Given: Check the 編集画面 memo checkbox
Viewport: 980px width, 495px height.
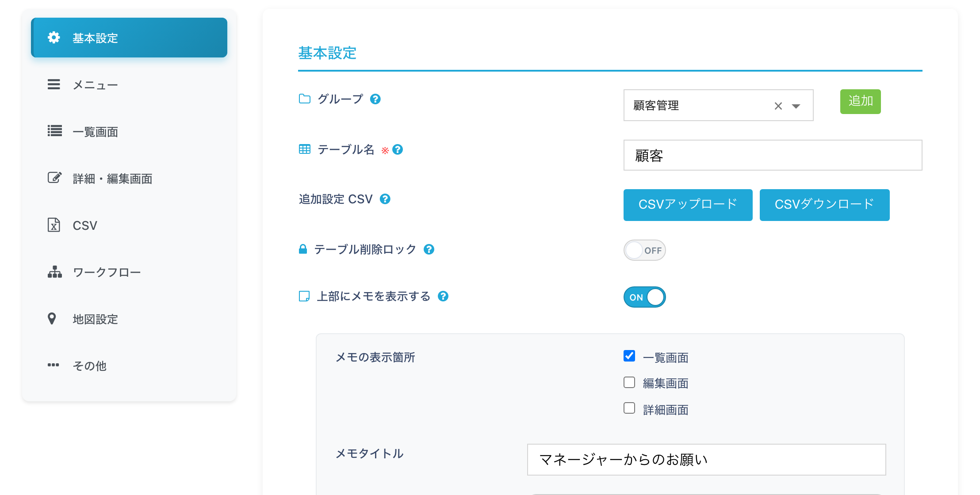Looking at the screenshot, I should coord(629,382).
